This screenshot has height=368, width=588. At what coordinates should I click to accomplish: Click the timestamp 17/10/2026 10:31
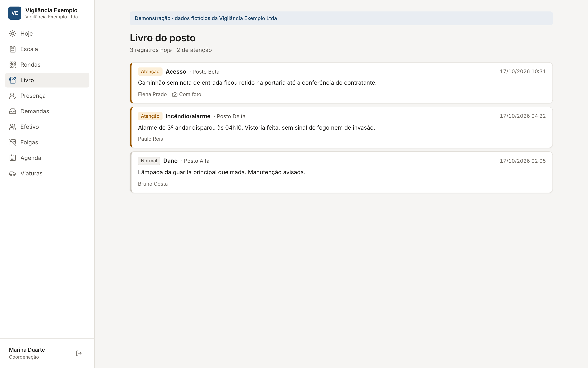pyautogui.click(x=523, y=72)
